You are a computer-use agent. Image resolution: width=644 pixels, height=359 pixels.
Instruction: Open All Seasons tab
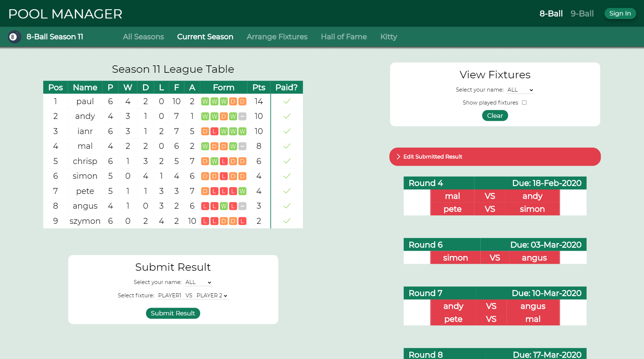pos(143,37)
